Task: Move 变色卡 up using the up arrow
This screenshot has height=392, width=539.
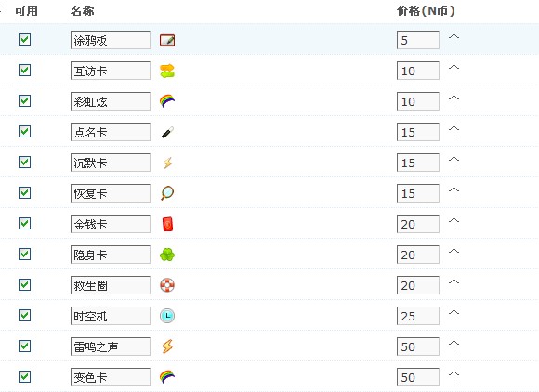Action: [454, 376]
